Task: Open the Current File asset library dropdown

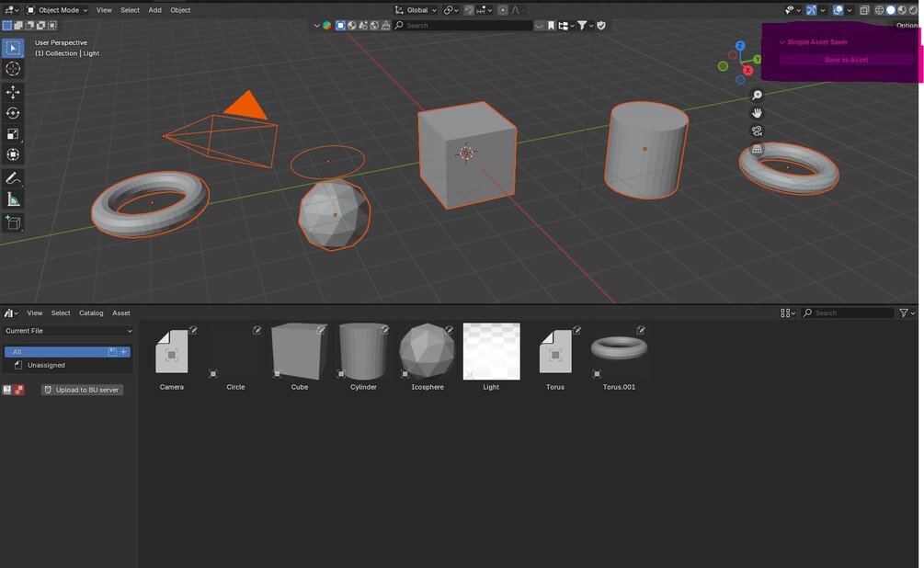Action: [66, 330]
